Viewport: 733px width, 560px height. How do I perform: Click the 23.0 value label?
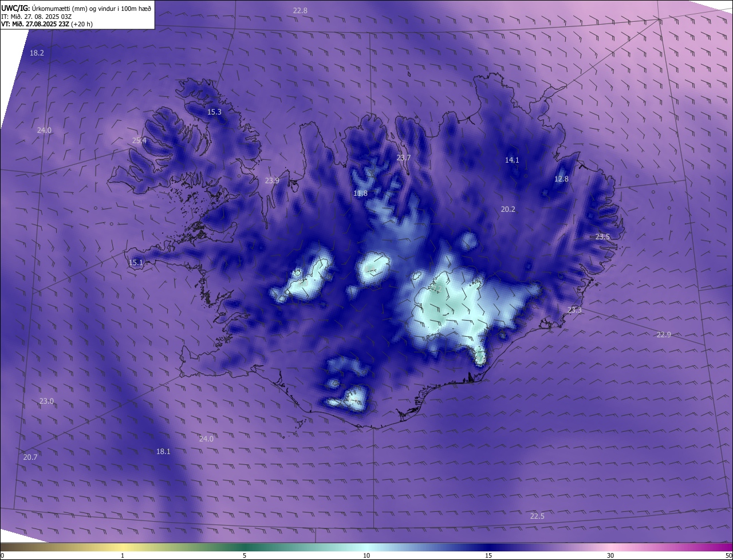tap(46, 401)
